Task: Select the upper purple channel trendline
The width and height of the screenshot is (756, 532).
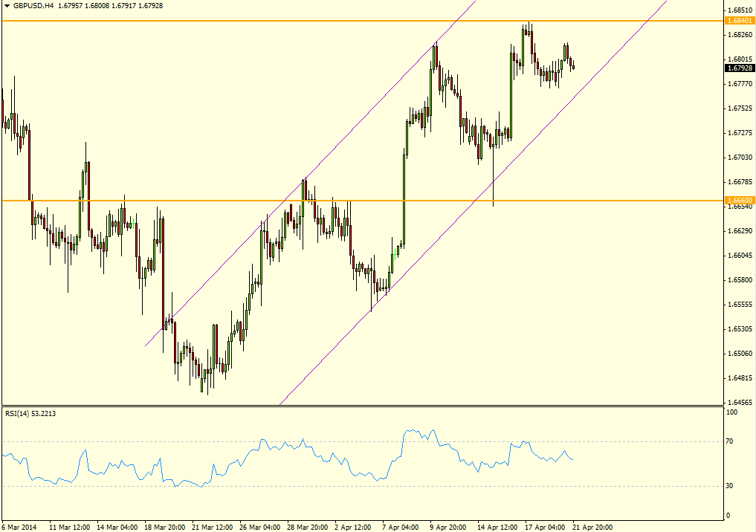Action: pos(311,173)
